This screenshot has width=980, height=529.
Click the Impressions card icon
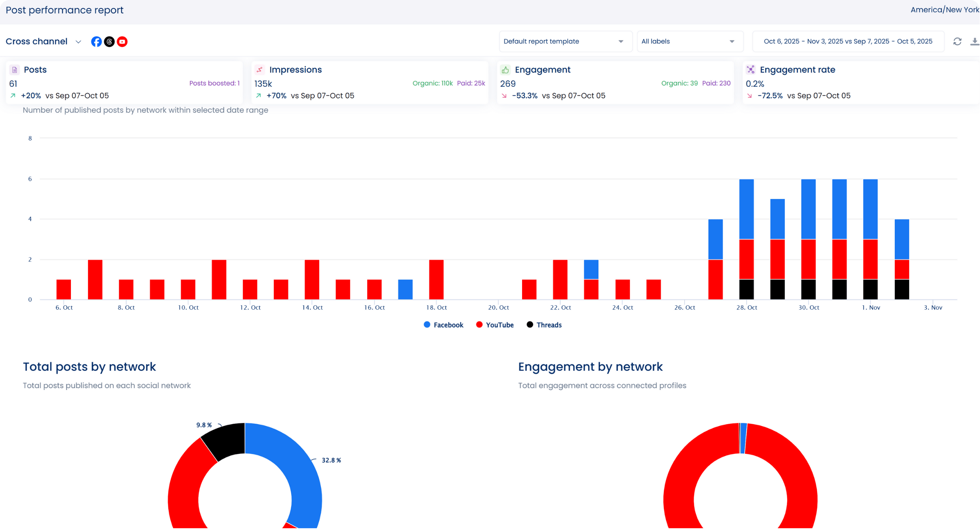259,70
